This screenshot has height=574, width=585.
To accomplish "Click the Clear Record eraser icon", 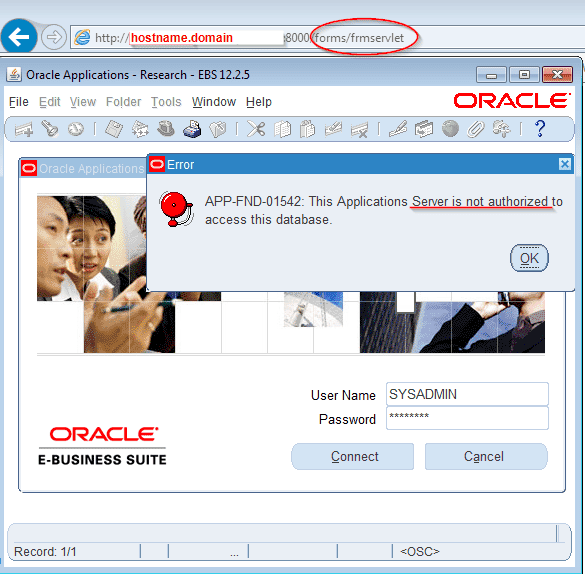I will coord(334,129).
